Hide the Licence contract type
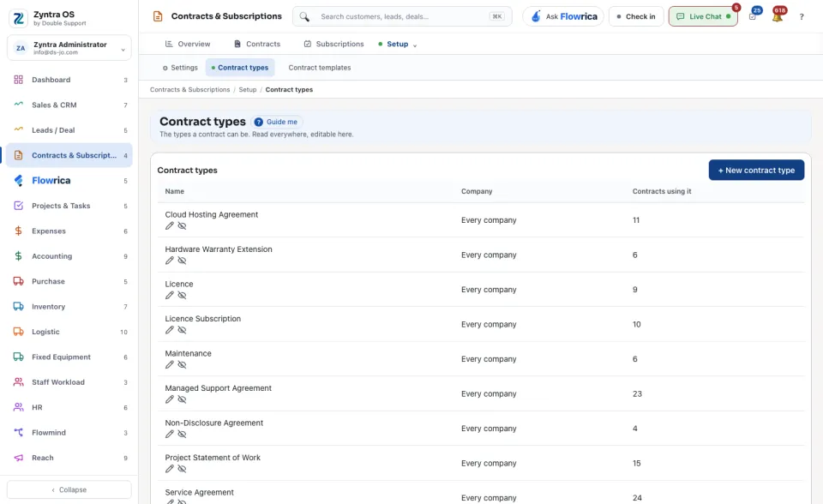The image size is (823, 504). [182, 295]
